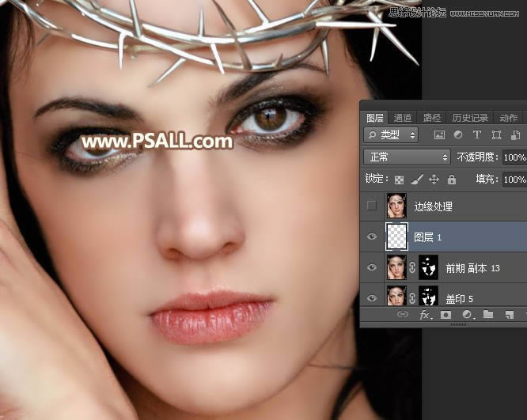
Task: Switch to the 历史记录 tab
Action: click(470, 118)
